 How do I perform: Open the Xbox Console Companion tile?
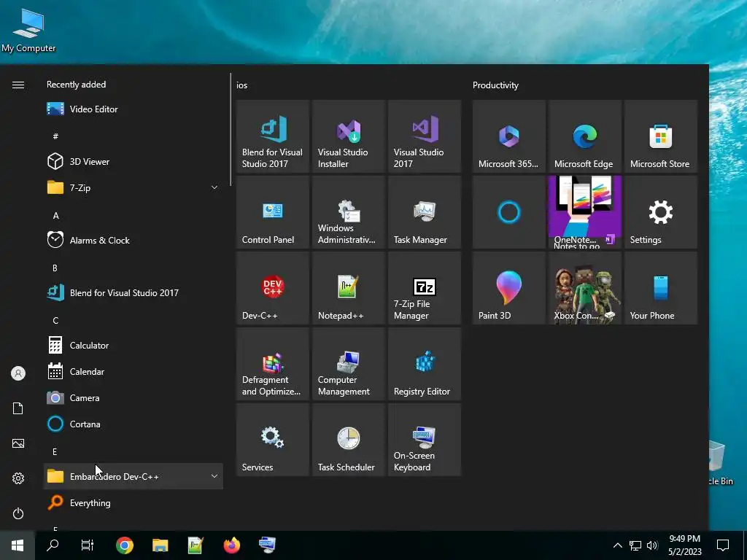tap(584, 288)
